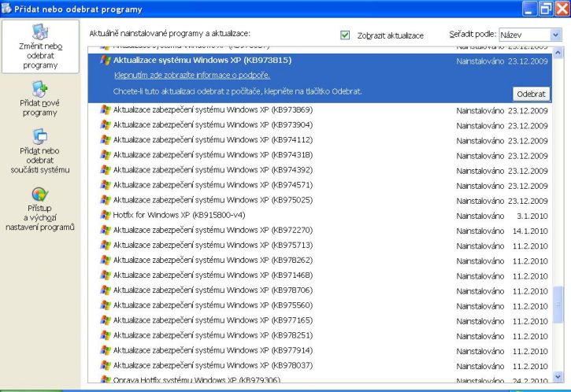The width and height of the screenshot is (571, 392).
Task: Click icon beside KB974571 security update
Action: click(106, 185)
